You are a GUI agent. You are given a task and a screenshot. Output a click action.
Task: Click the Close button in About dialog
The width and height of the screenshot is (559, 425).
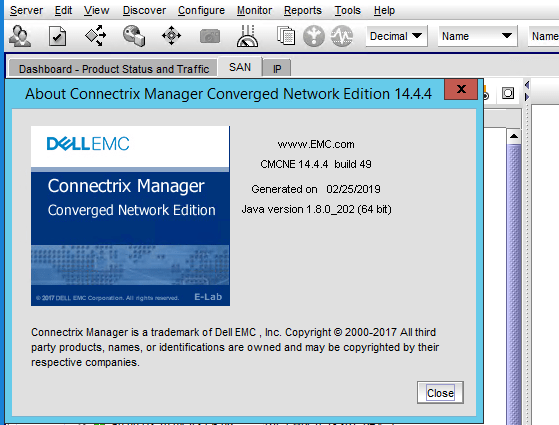tap(440, 393)
